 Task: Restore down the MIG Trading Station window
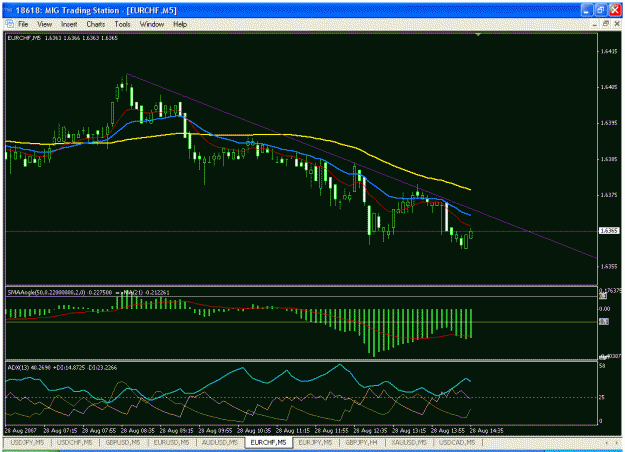pos(601,10)
